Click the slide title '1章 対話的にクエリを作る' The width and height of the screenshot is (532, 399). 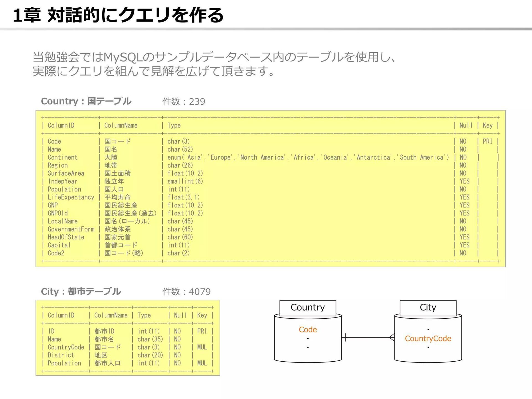[x=118, y=15]
